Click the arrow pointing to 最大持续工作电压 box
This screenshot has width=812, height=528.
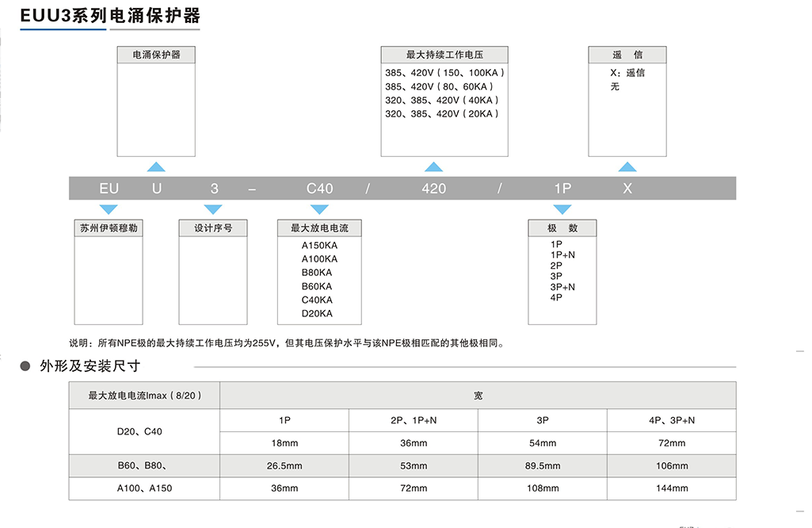tap(433, 166)
